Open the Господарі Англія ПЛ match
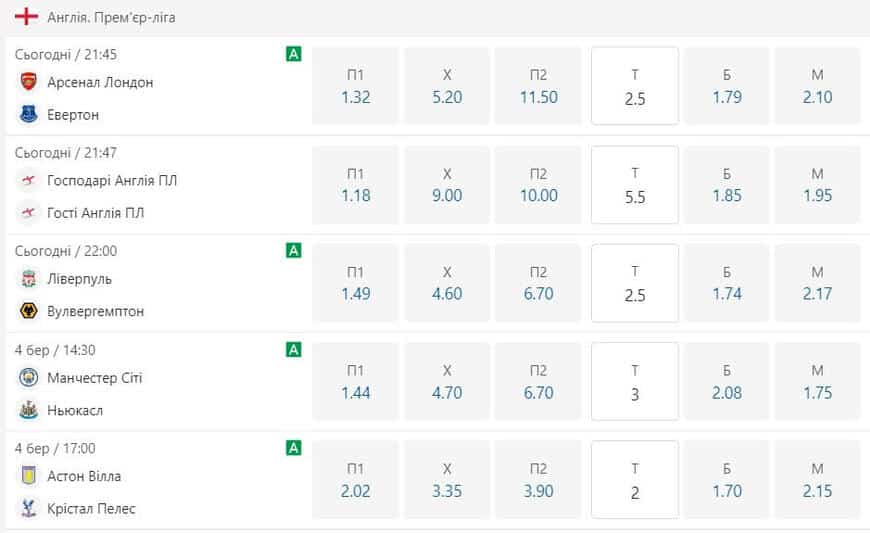This screenshot has width=870, height=533. (x=112, y=181)
